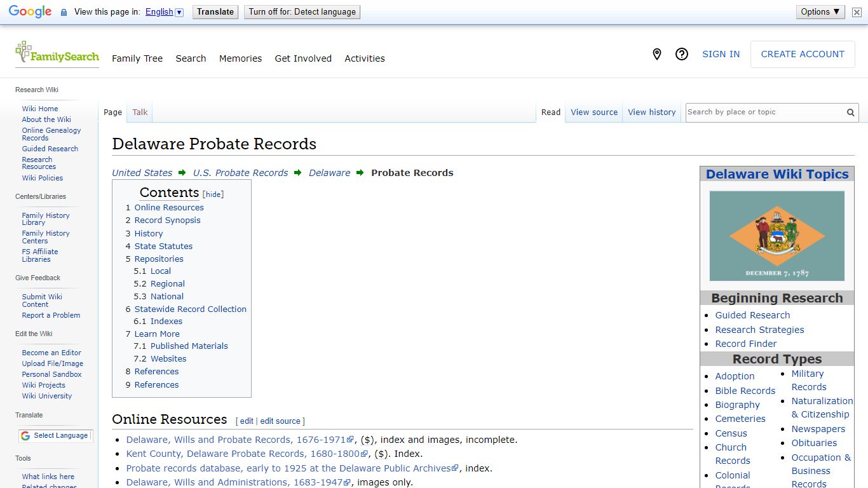
Task: Open the help question mark icon
Action: (x=682, y=55)
